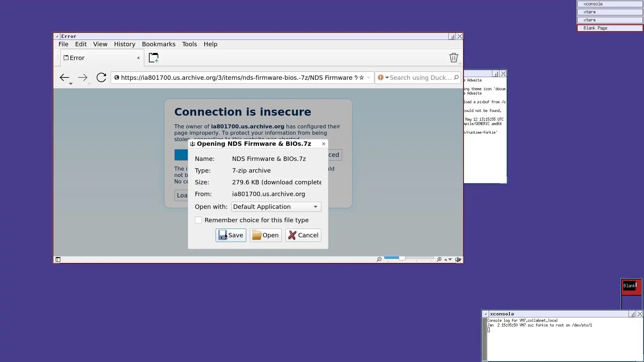Click the Save button in download dialog
This screenshot has height=362, width=644.
coord(231,235)
